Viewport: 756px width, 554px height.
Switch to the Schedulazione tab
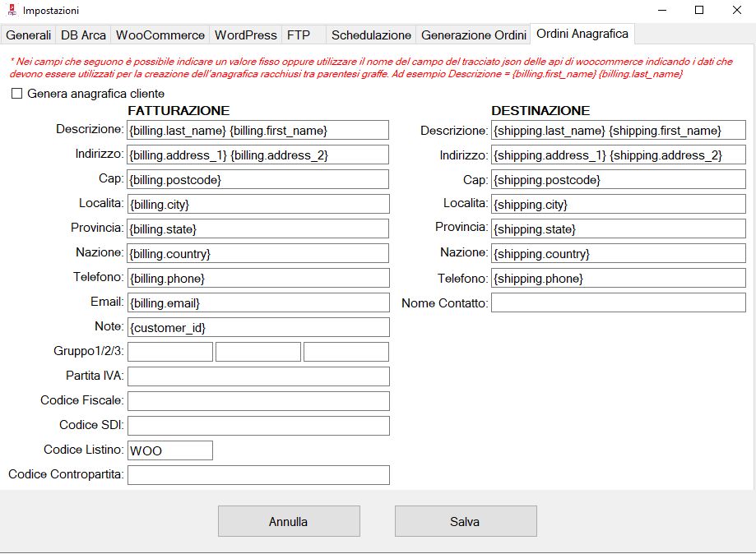pyautogui.click(x=370, y=35)
